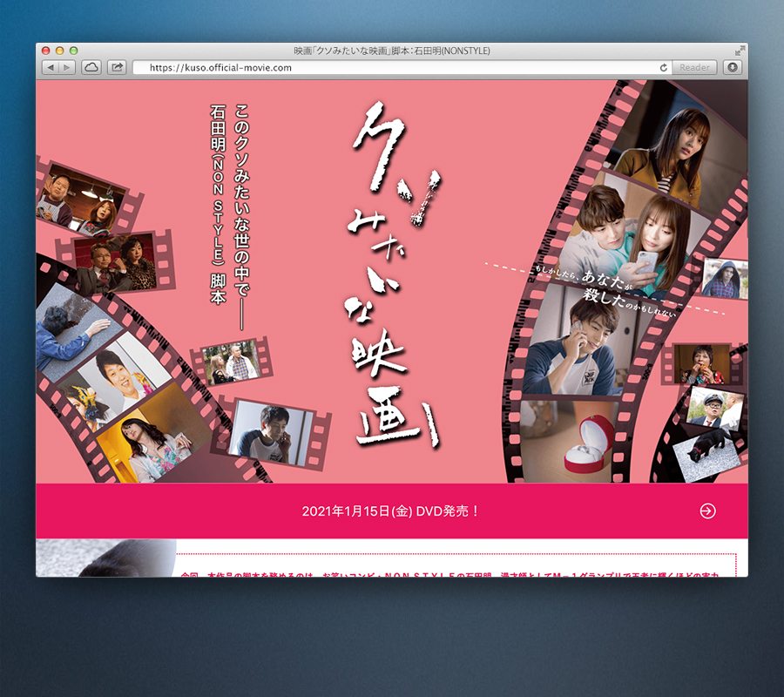Reload the page with the refresh icon
Viewport: 784px width, 697px height.
[x=664, y=67]
